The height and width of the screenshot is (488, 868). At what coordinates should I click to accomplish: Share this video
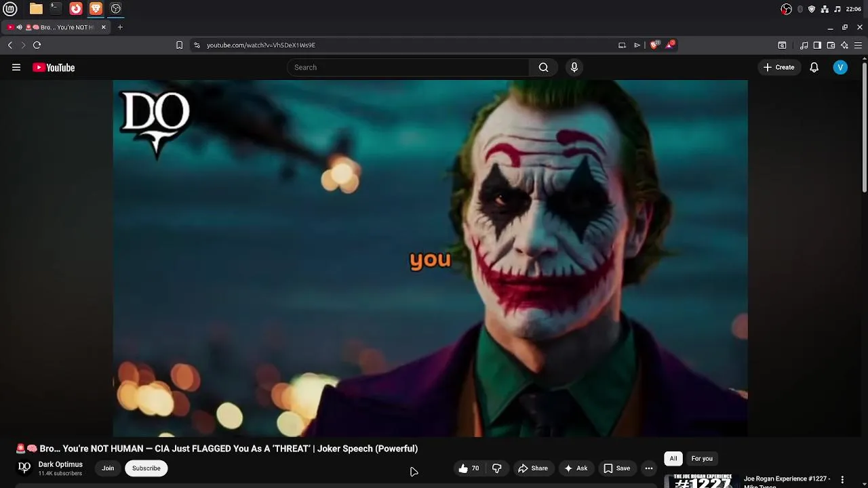click(x=533, y=468)
